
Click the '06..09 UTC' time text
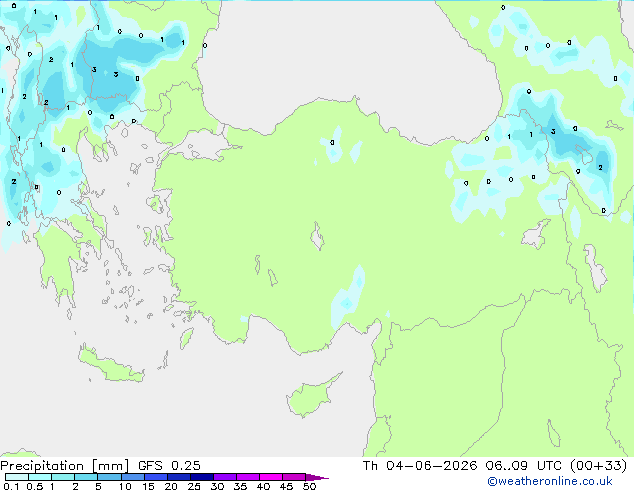523,466
